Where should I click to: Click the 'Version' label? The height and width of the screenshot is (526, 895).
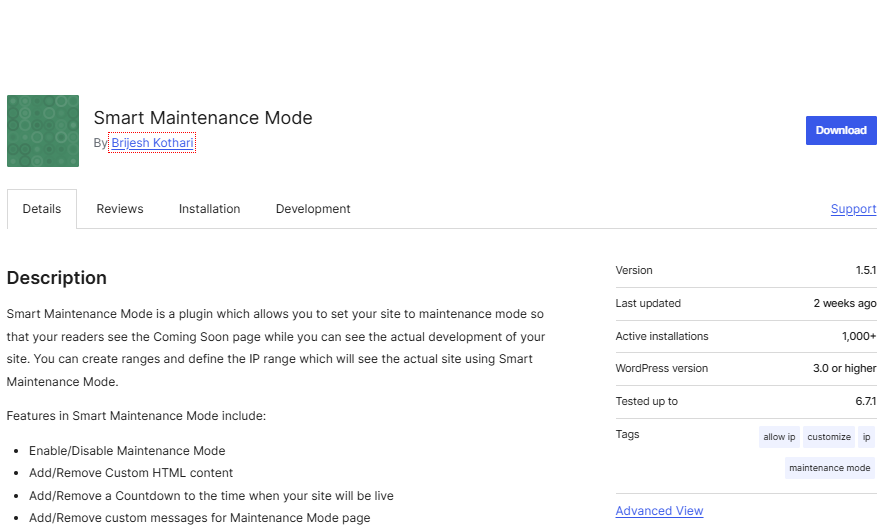pyautogui.click(x=634, y=270)
